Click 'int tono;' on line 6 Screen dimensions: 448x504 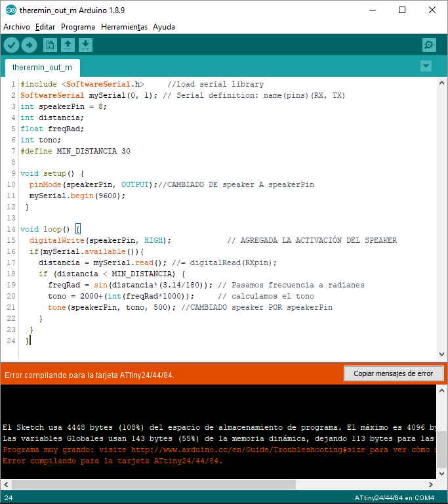point(41,140)
